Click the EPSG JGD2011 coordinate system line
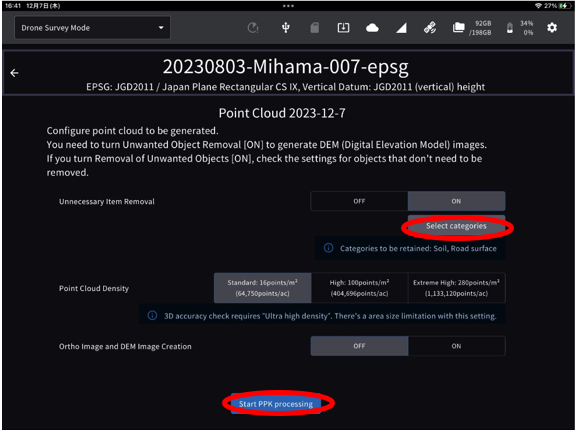The image size is (576, 430). (x=285, y=87)
